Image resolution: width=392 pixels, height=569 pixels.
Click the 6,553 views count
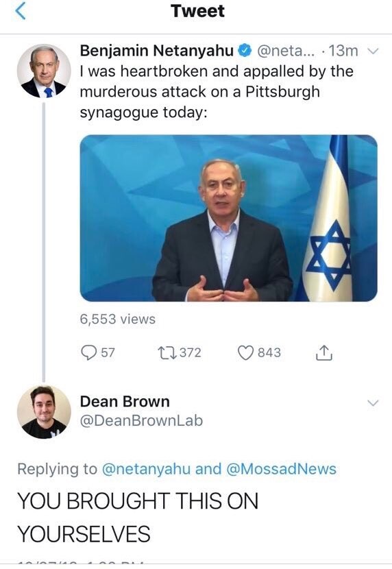click(117, 319)
